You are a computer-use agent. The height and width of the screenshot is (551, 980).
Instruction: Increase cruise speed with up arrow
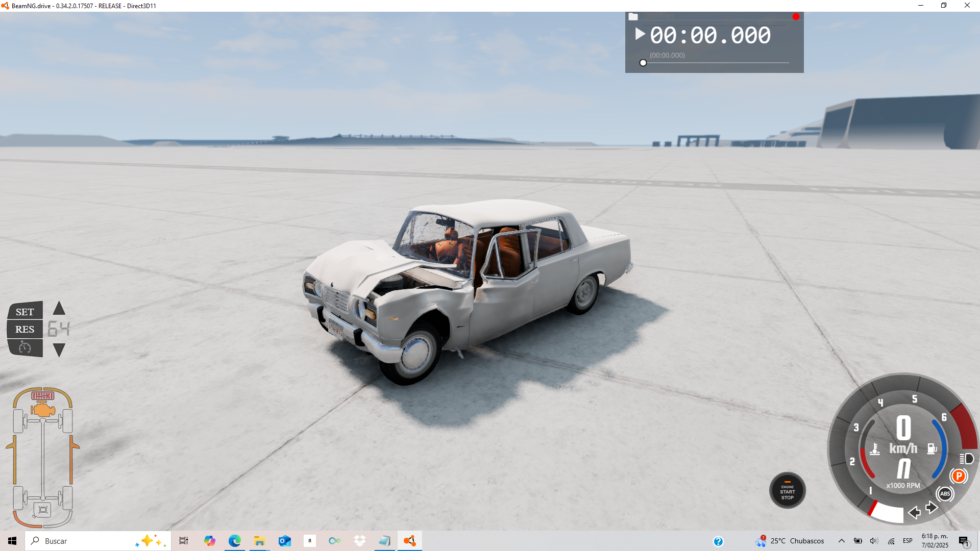pyautogui.click(x=59, y=308)
